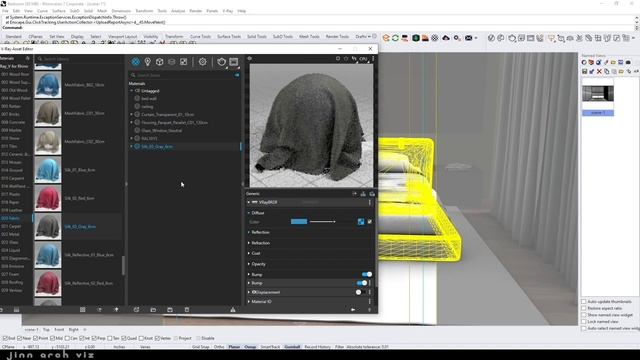Switch to the Top viewport tab

click(46, 329)
